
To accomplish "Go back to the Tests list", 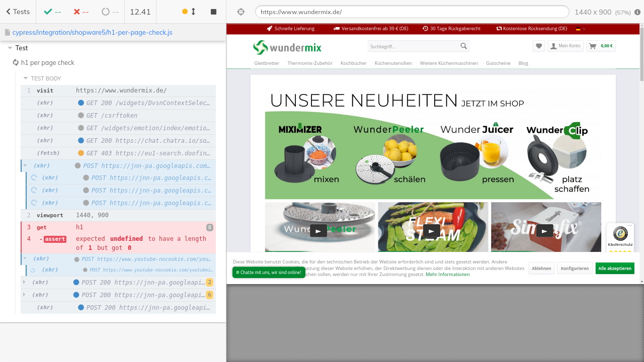I will coord(18,12).
